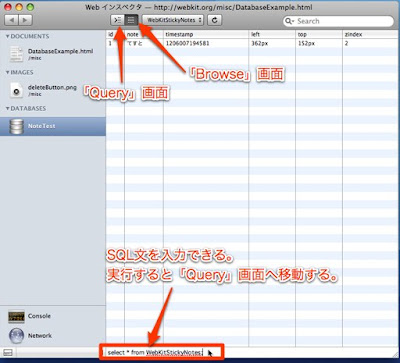This screenshot has height=363, width=400.
Task: Click the Network globe icon
Action: click(16, 336)
